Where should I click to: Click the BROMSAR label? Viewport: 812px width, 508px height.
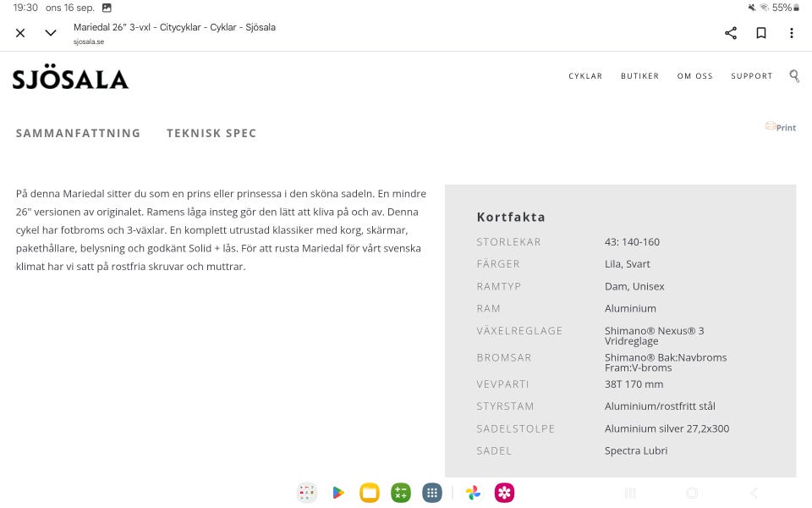pos(504,357)
